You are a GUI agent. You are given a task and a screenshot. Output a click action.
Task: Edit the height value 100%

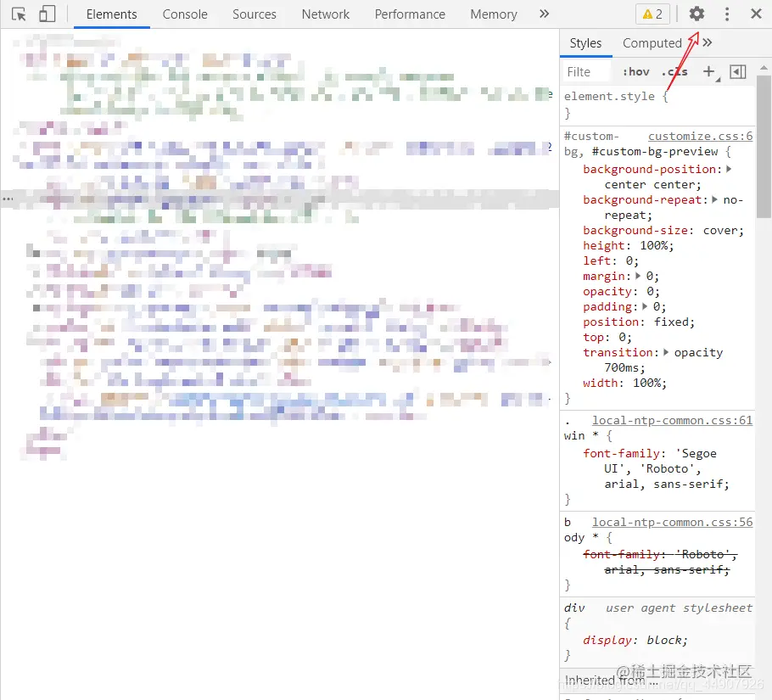tap(653, 246)
